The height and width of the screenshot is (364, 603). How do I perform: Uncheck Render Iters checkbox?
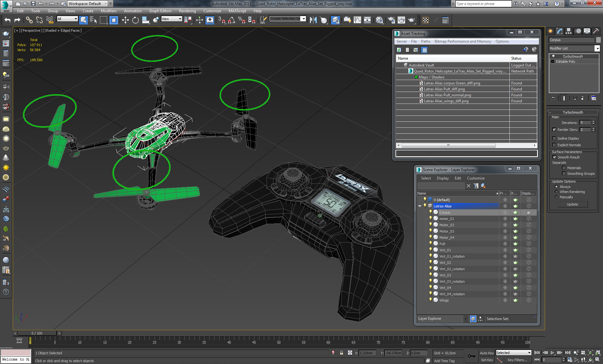554,130
